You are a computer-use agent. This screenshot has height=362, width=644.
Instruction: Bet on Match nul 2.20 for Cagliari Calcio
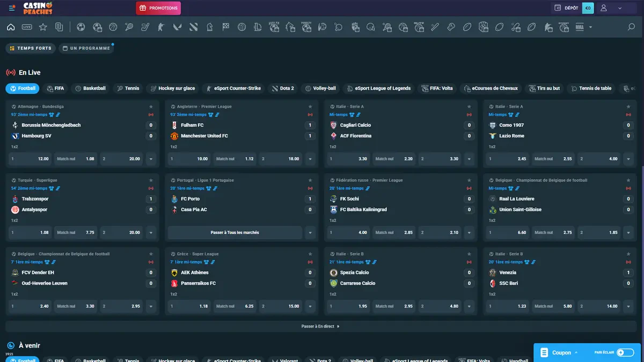click(394, 159)
